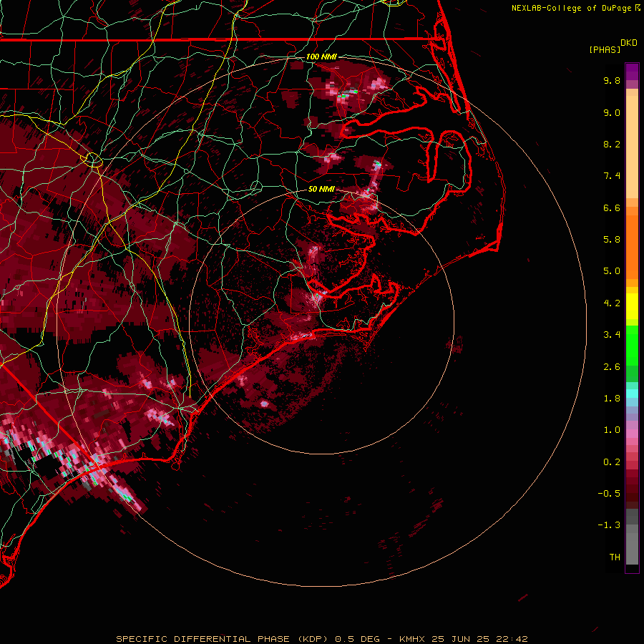Pick the peach segment of the color bar

coord(632,147)
